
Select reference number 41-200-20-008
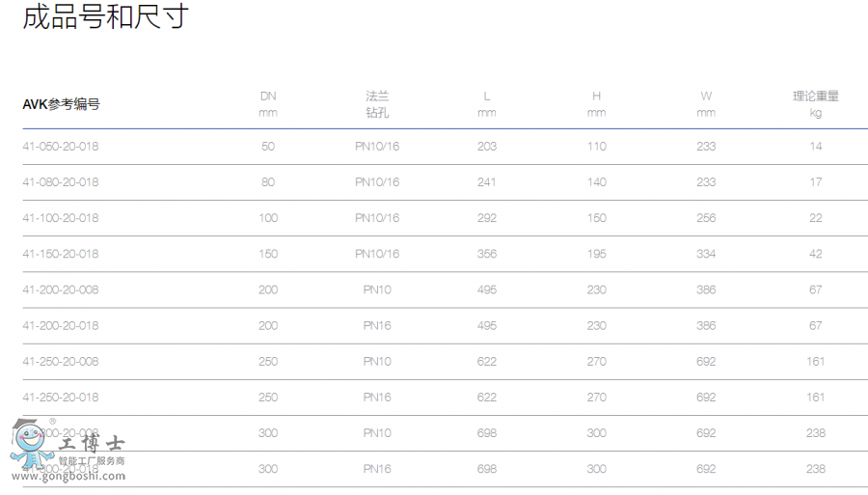61,289
